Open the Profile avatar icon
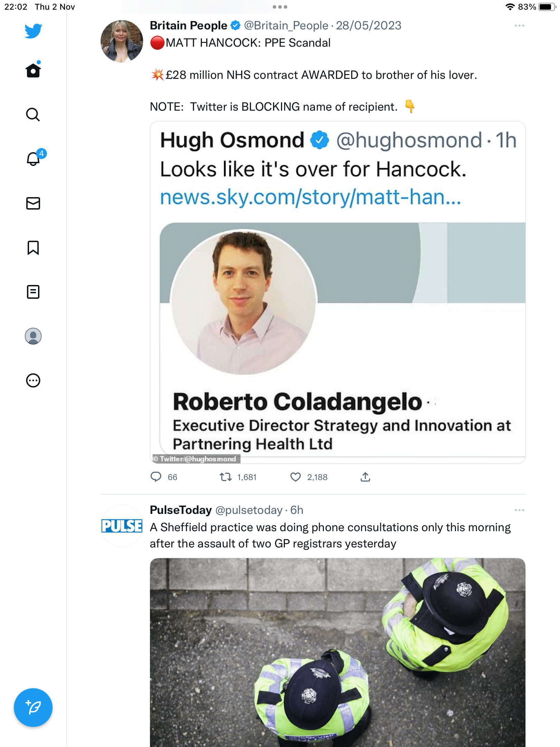Viewport: 560px width, 747px height. pyautogui.click(x=33, y=336)
